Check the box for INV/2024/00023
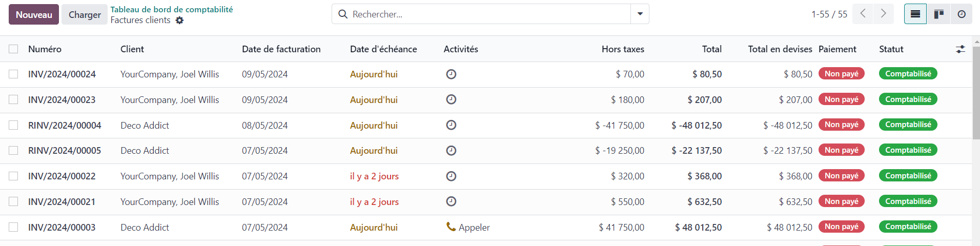 pos(13,100)
